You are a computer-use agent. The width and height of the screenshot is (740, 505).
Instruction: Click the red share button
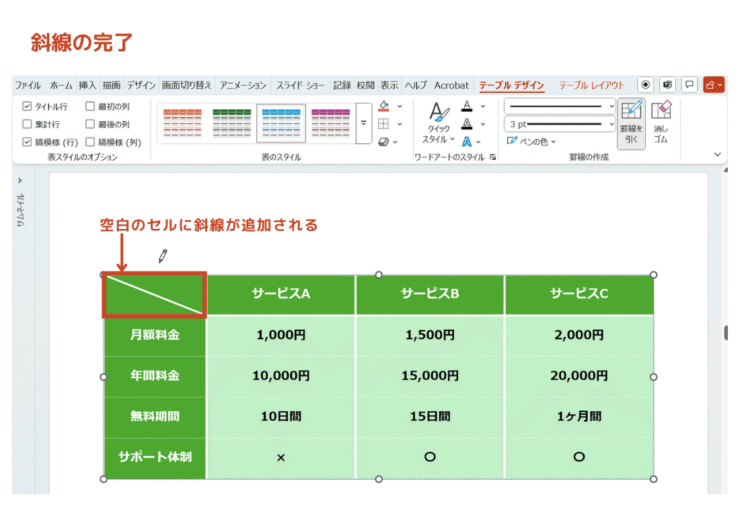tap(714, 85)
